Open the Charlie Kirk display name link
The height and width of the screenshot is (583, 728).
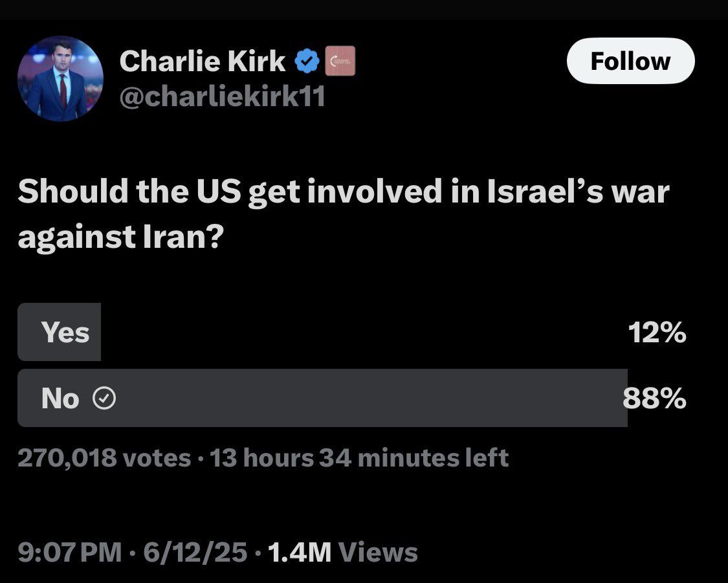click(x=203, y=61)
